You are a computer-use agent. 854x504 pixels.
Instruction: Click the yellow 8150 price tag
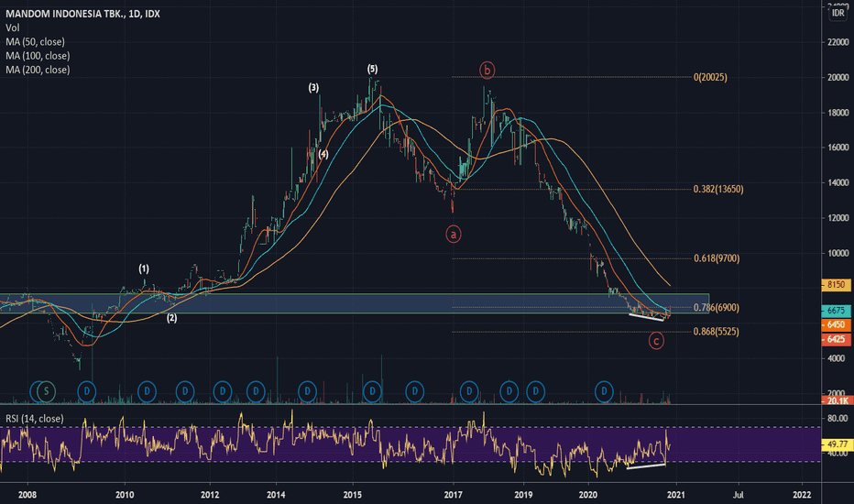pos(836,284)
